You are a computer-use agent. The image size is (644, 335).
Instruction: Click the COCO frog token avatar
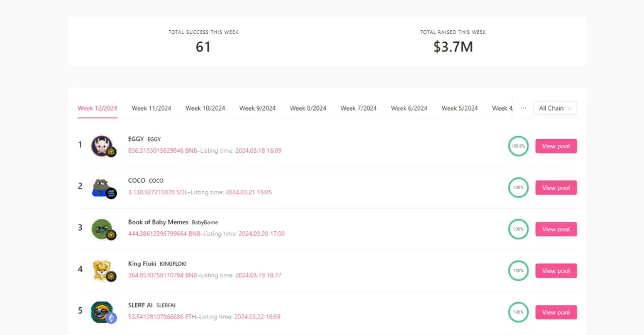click(103, 188)
